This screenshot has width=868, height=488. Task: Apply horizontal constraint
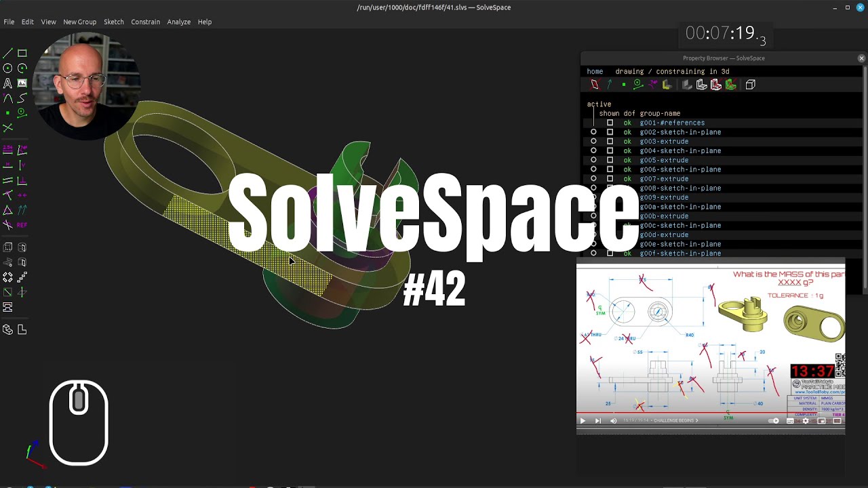click(x=7, y=165)
